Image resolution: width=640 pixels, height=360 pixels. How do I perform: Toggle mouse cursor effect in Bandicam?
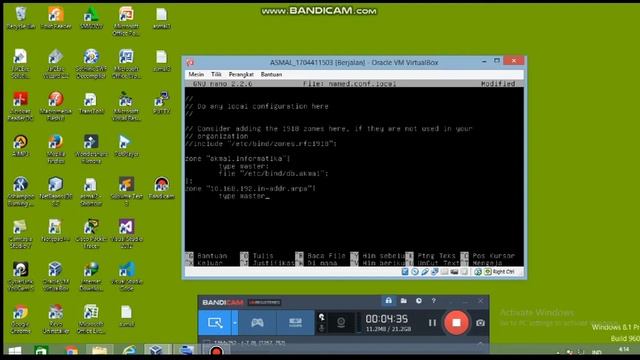(322, 317)
